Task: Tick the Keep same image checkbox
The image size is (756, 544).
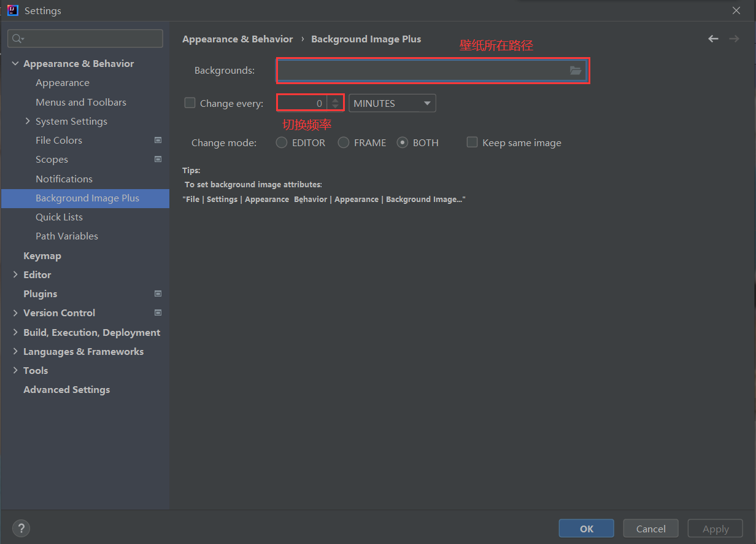Action: (472, 142)
